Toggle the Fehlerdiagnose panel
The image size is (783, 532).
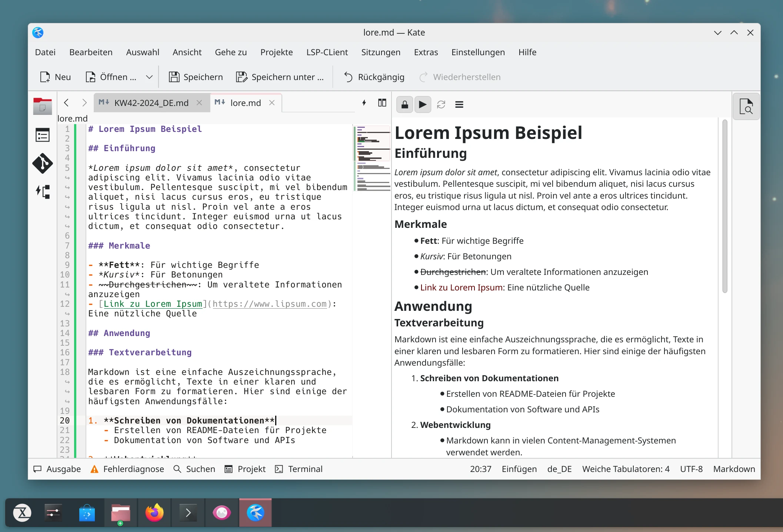coord(127,469)
